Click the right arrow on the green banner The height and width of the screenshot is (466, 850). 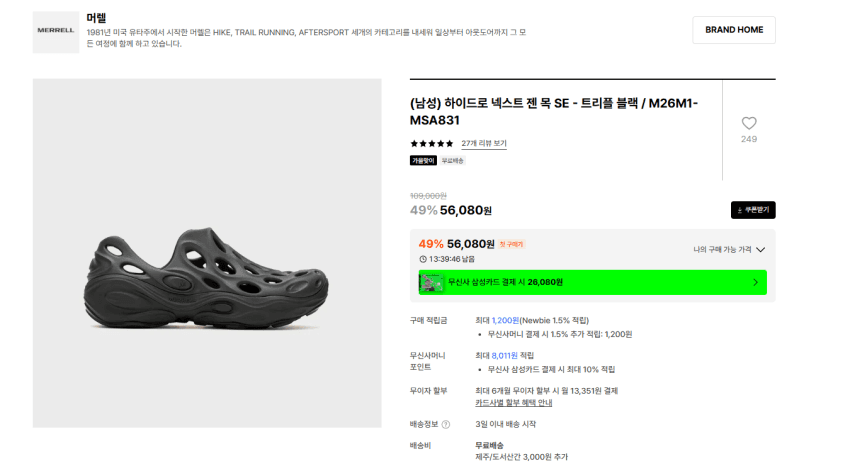[x=756, y=282]
